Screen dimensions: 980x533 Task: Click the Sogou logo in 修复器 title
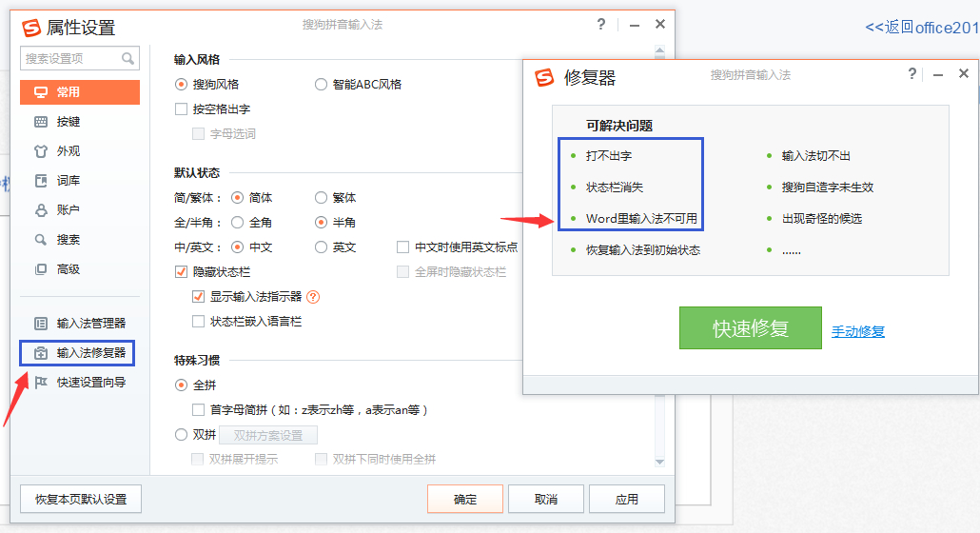[543, 77]
